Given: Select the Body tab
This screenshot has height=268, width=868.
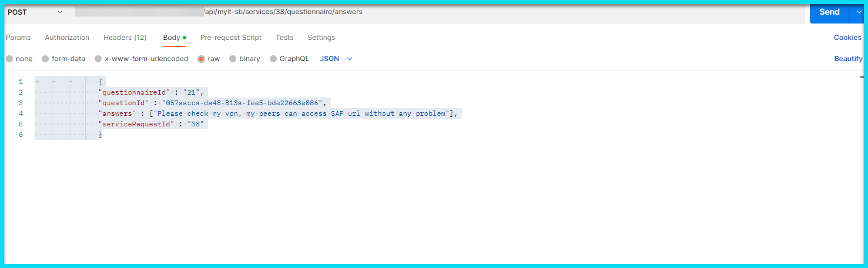Looking at the screenshot, I should pyautogui.click(x=172, y=38).
